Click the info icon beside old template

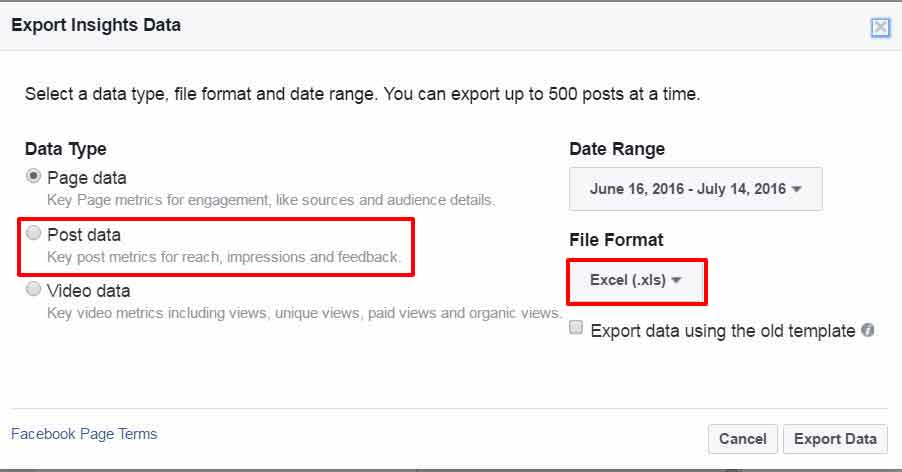(868, 330)
